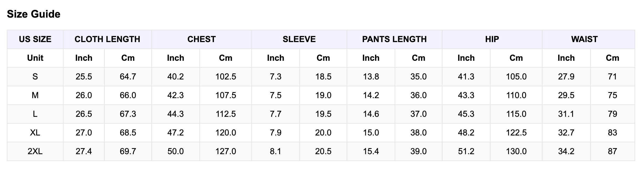Click the Size Guide heading
644x171 pixels.
tap(34, 14)
